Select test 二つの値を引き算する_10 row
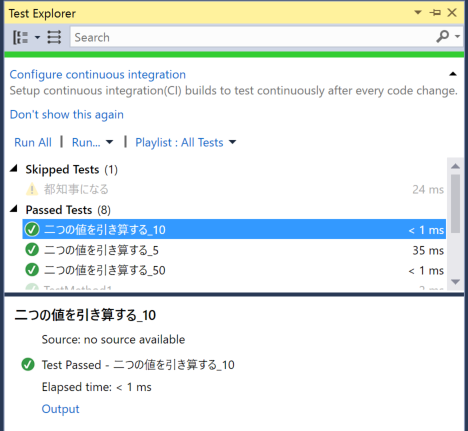The height and width of the screenshot is (431, 468). tap(234, 229)
